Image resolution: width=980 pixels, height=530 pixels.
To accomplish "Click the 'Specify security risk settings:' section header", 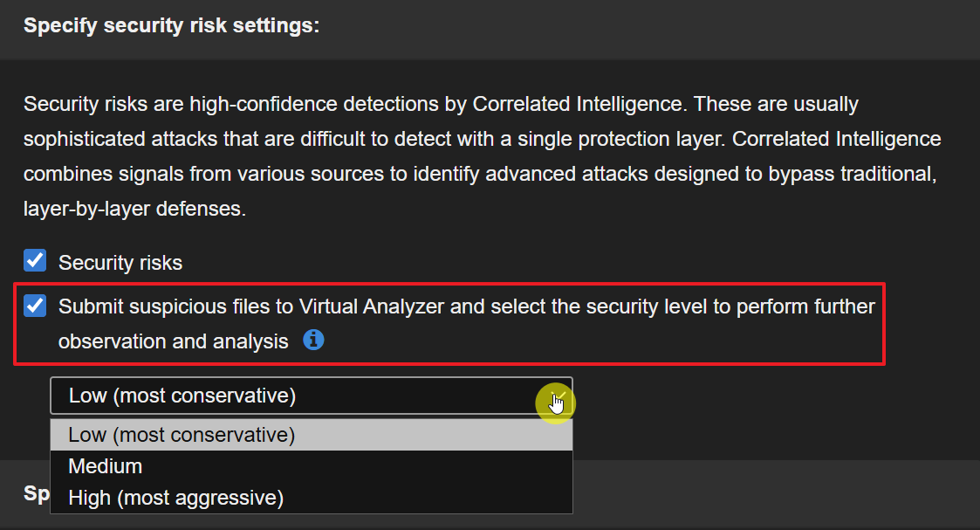I will 171,26.
